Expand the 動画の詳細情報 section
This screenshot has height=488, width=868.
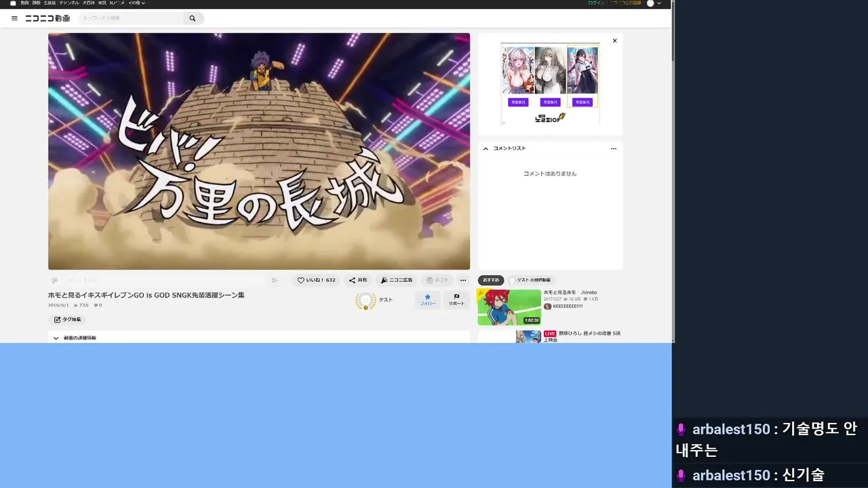[x=259, y=338]
